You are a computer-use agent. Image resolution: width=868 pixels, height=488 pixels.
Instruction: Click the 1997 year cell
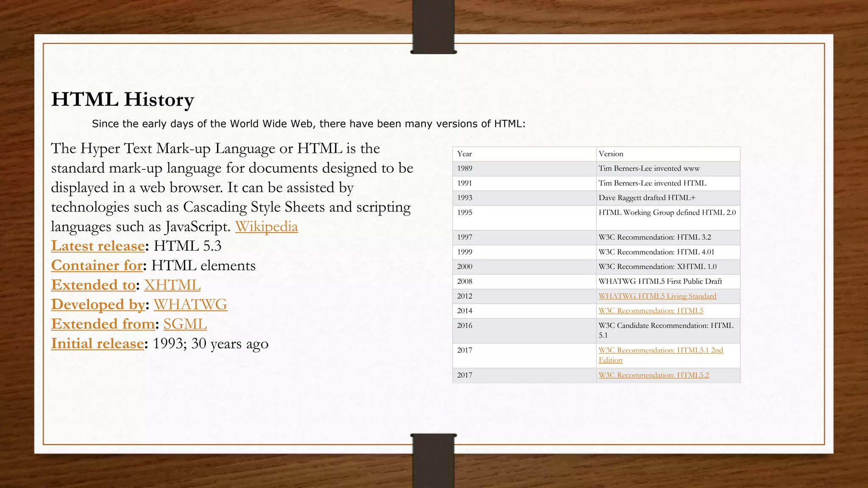(x=524, y=238)
